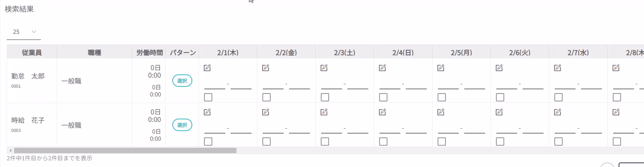The height and width of the screenshot is (167, 644).
Task: Click end time field for 時給 花子 2/5(月)
Action: (475, 129)
